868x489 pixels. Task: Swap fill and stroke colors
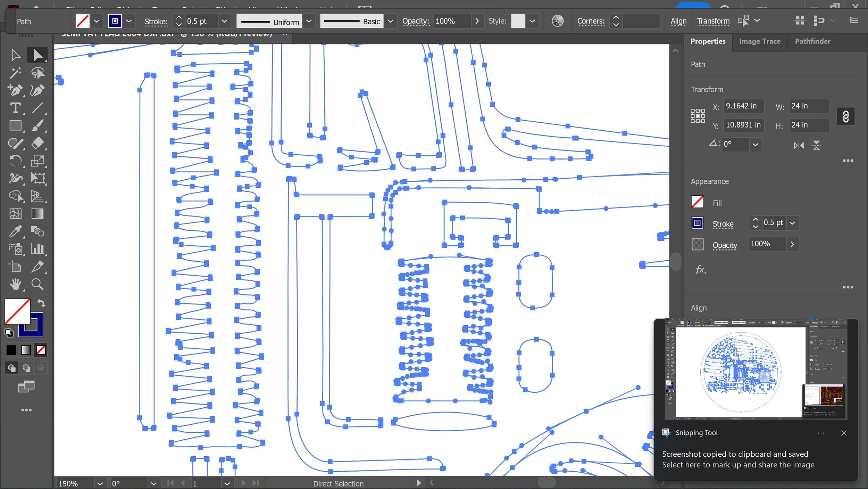[41, 303]
